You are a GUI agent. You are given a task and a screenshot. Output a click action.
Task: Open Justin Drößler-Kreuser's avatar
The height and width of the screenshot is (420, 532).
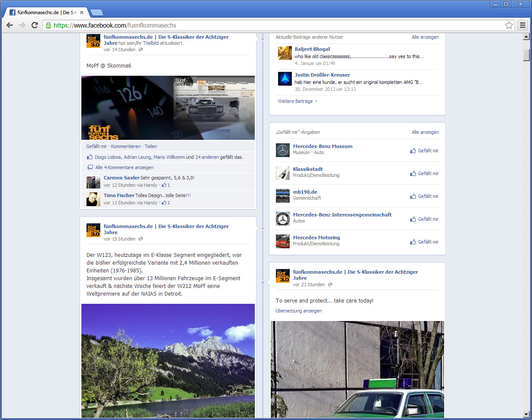point(285,78)
